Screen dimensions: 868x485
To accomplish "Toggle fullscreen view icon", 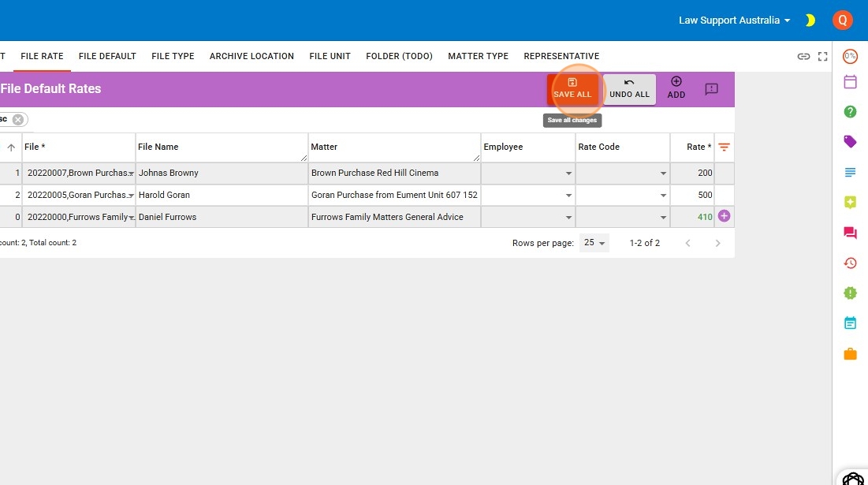I will [x=822, y=57].
